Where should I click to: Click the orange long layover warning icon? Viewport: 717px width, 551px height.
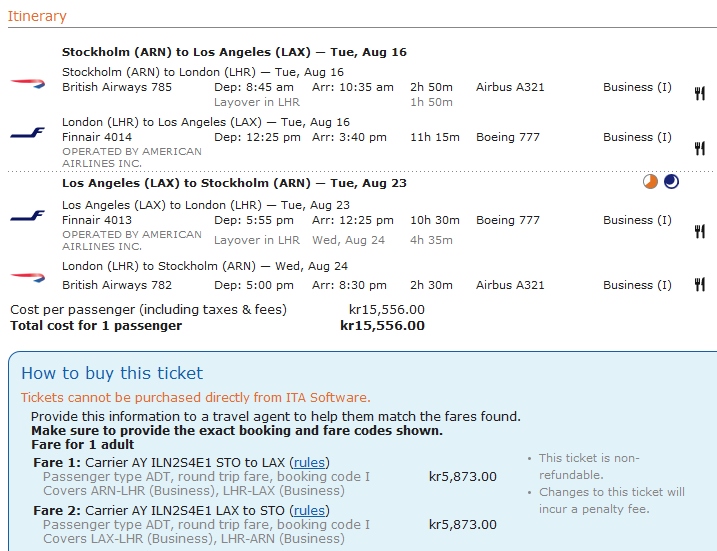pyautogui.click(x=650, y=182)
